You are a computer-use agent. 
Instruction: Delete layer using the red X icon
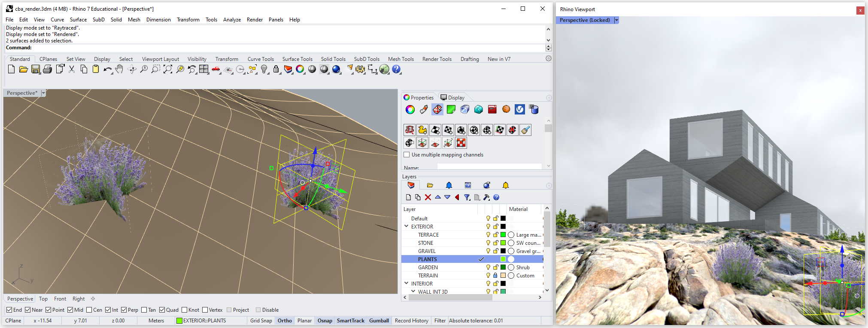point(428,197)
